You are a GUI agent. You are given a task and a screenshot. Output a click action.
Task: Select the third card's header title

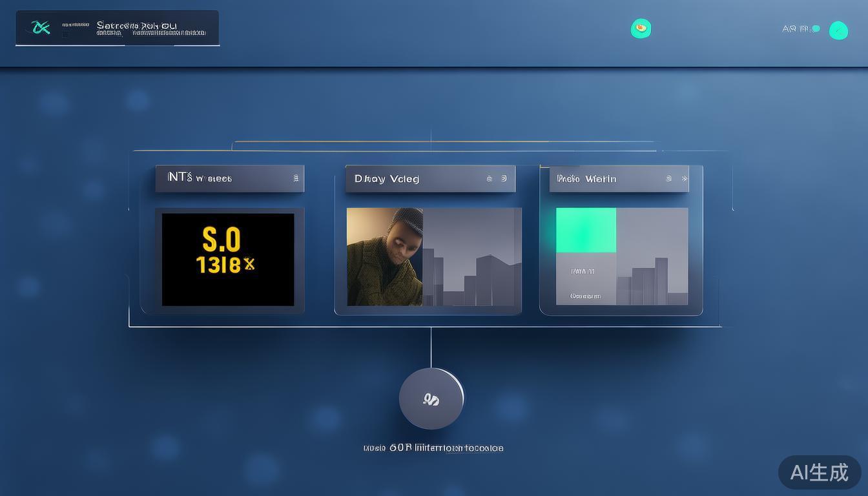[586, 179]
